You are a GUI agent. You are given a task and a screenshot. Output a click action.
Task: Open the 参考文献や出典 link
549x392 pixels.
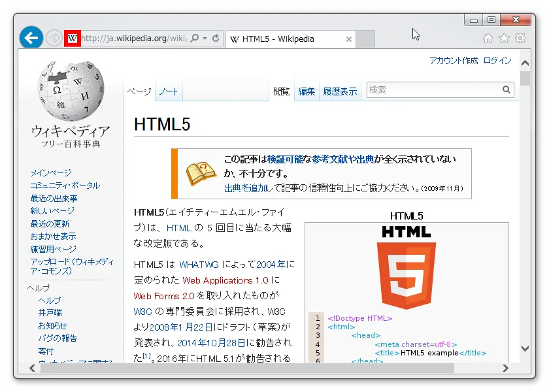(x=342, y=159)
